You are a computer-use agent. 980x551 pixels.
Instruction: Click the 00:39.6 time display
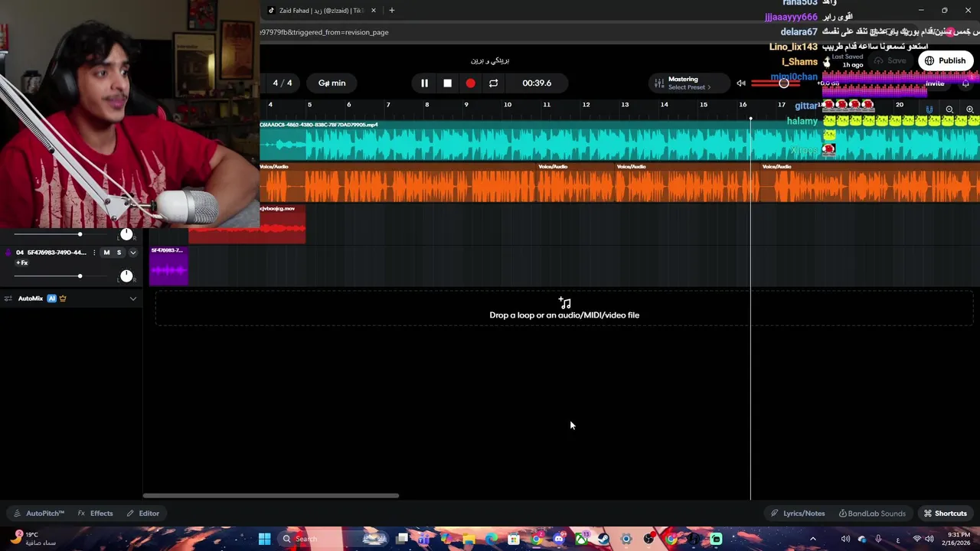537,83
